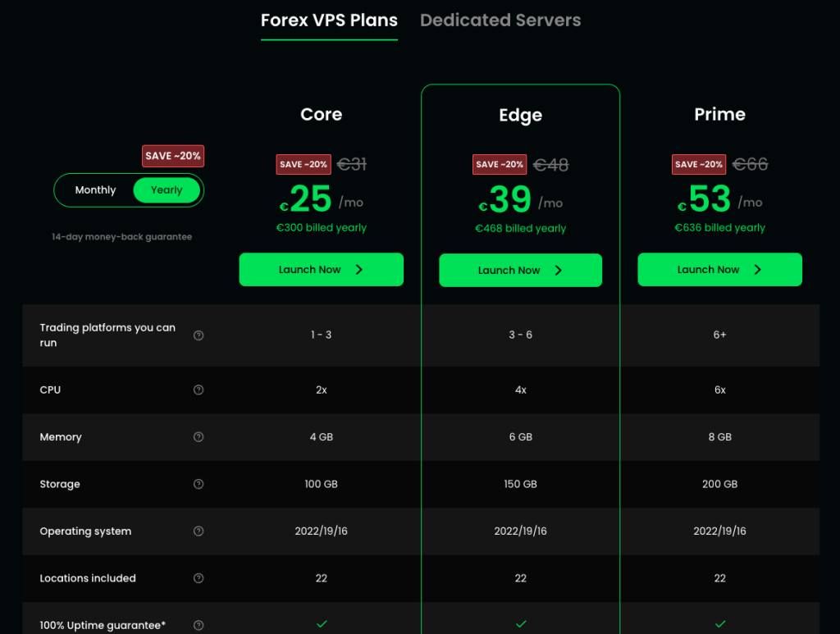Launch the Prime plan now
The image size is (840, 634).
719,270
